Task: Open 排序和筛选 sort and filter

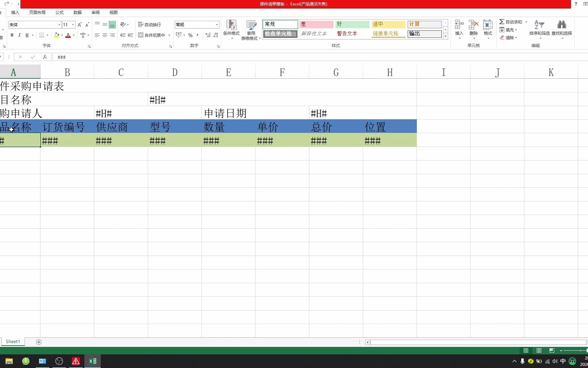Action: tap(539, 29)
